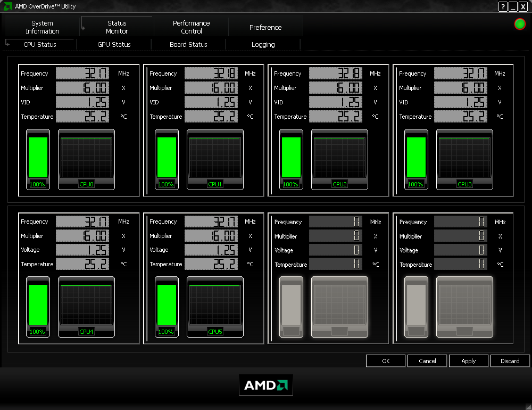Image resolution: width=532 pixels, height=410 pixels.
Task: Click CPU0 frequency value 3217
Action: [x=82, y=73]
